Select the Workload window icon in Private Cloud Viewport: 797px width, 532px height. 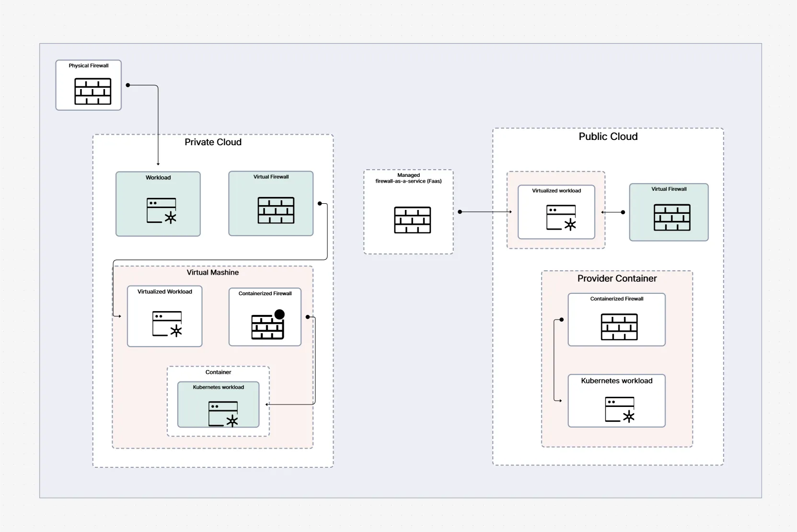point(162,211)
